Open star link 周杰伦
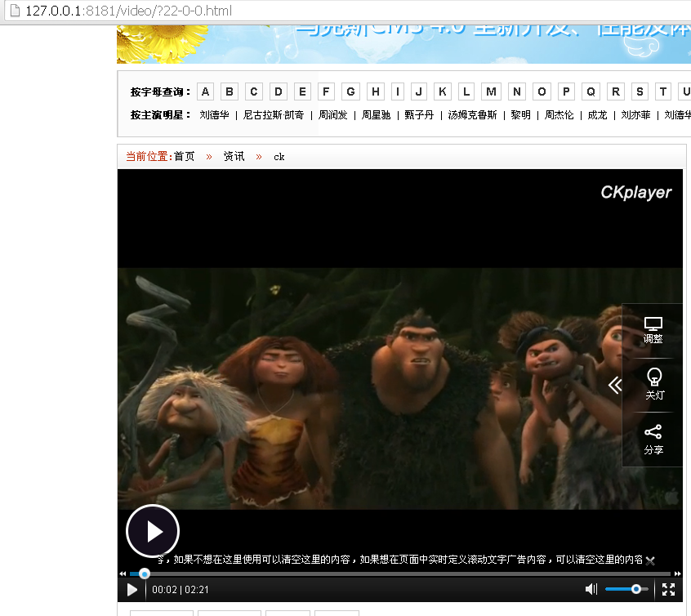This screenshot has width=691, height=616. pos(559,115)
